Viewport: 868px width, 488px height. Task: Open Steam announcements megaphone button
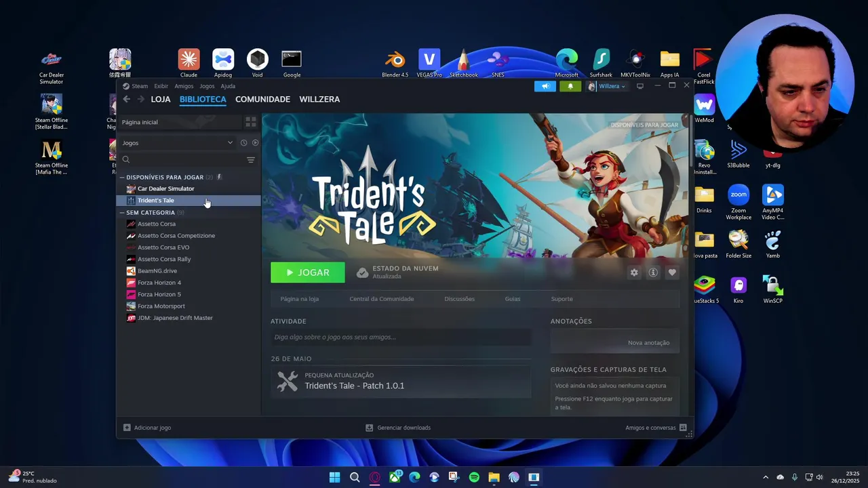tap(545, 86)
